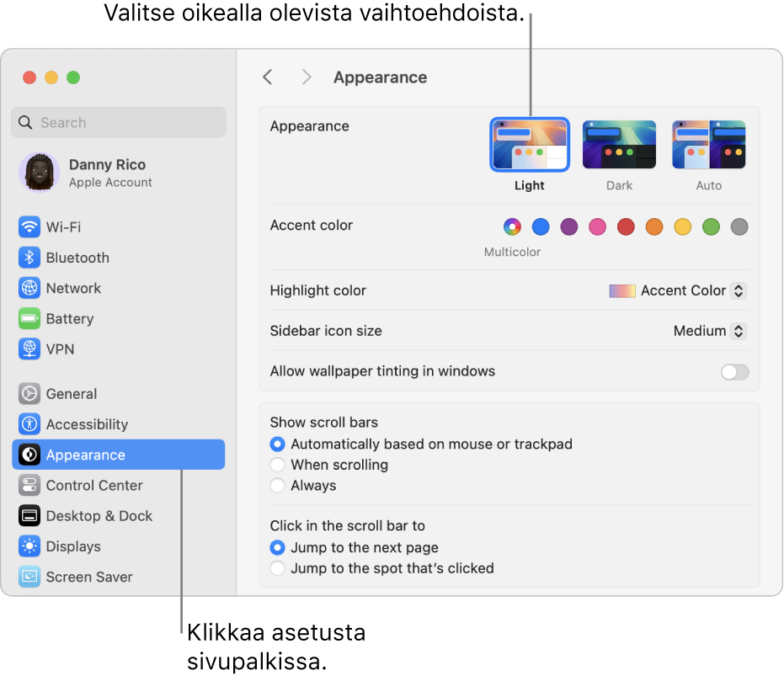Open Displays label in sidebar
784x681 pixels.
(x=73, y=546)
